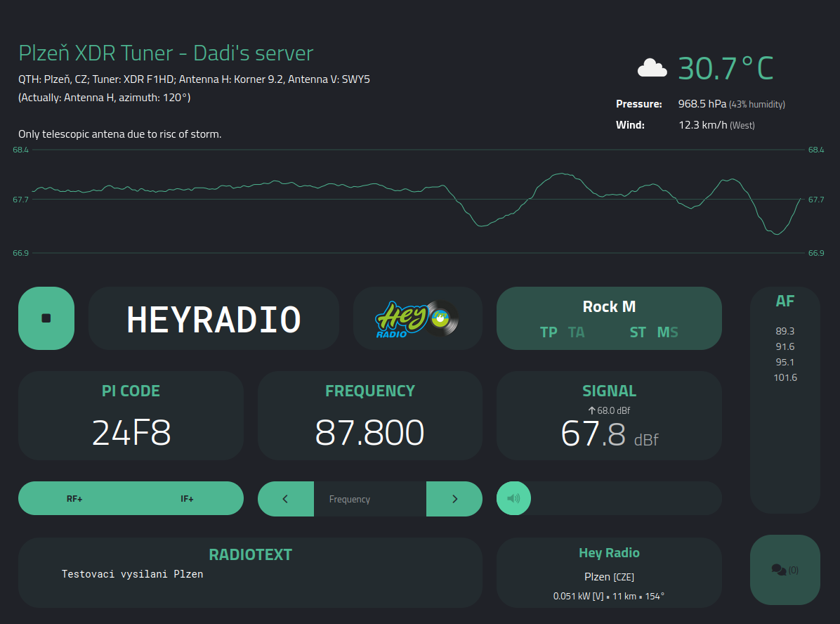This screenshot has width=840, height=624.
Task: Select alternative frequency 91.6
Action: [x=785, y=347]
